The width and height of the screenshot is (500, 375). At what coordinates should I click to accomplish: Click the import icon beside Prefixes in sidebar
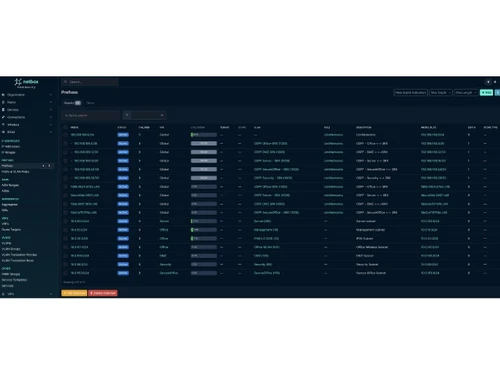coord(49,166)
